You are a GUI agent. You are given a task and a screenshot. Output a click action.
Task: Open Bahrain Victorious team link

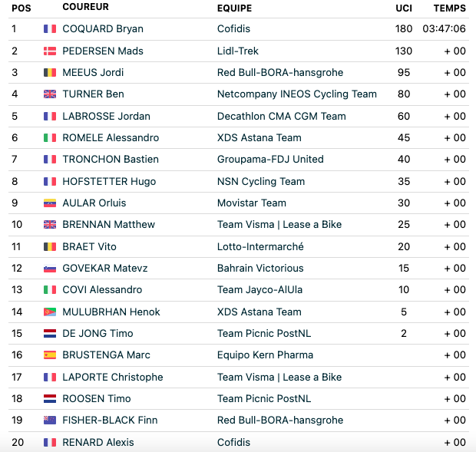260,268
